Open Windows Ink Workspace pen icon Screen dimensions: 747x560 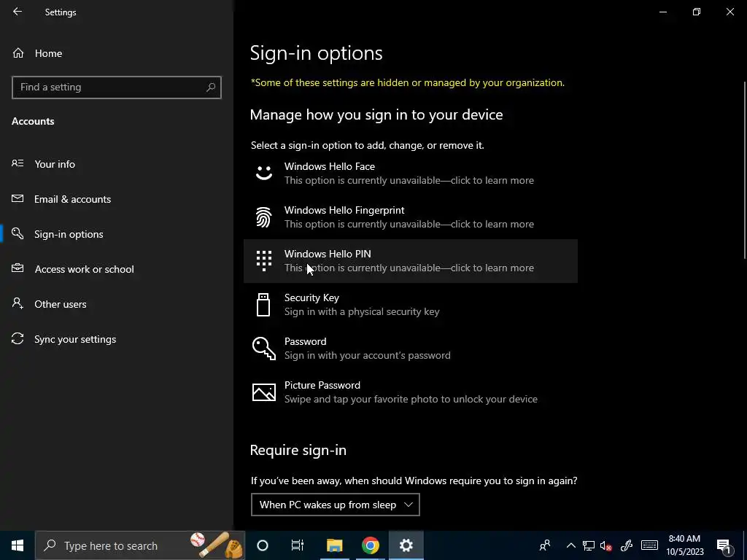[x=627, y=545]
